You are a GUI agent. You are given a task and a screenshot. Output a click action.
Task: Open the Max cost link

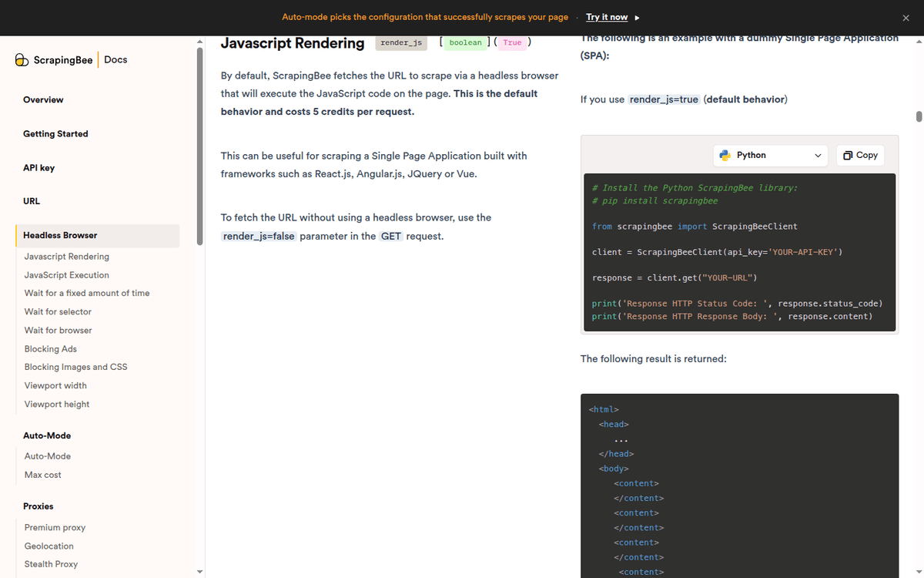(43, 475)
